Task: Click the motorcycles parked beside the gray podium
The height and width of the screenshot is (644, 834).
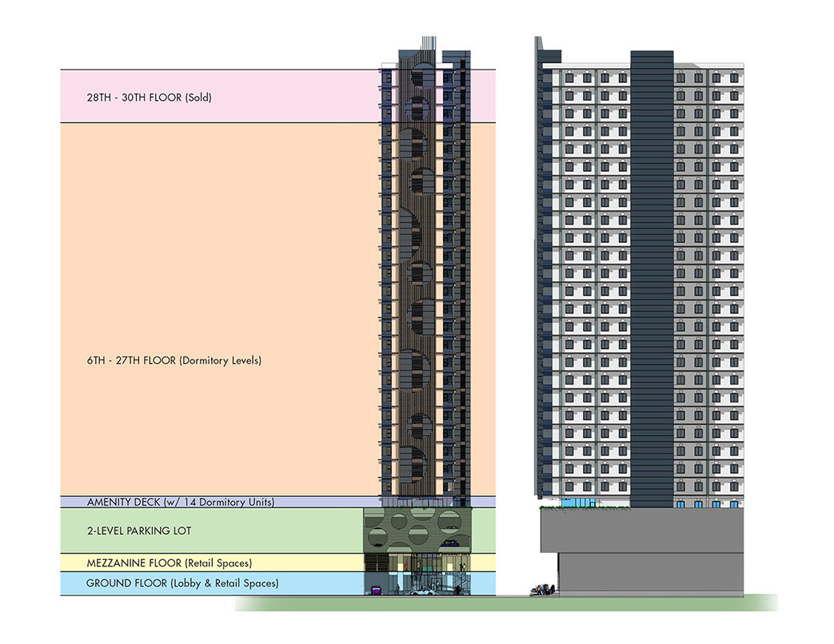Action: click(x=541, y=590)
